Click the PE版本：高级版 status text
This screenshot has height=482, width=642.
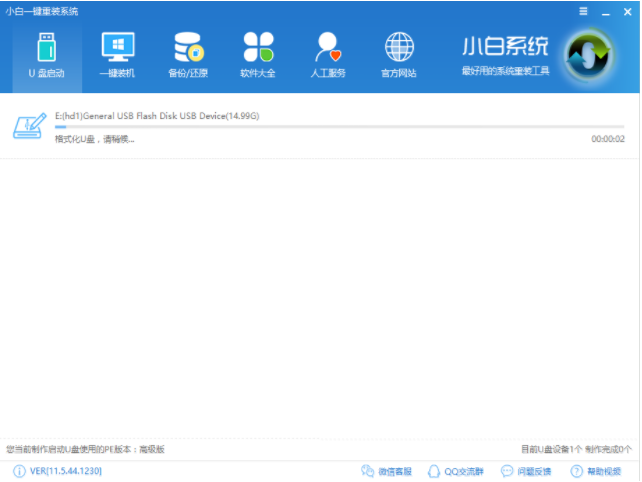pyautogui.click(x=85, y=449)
